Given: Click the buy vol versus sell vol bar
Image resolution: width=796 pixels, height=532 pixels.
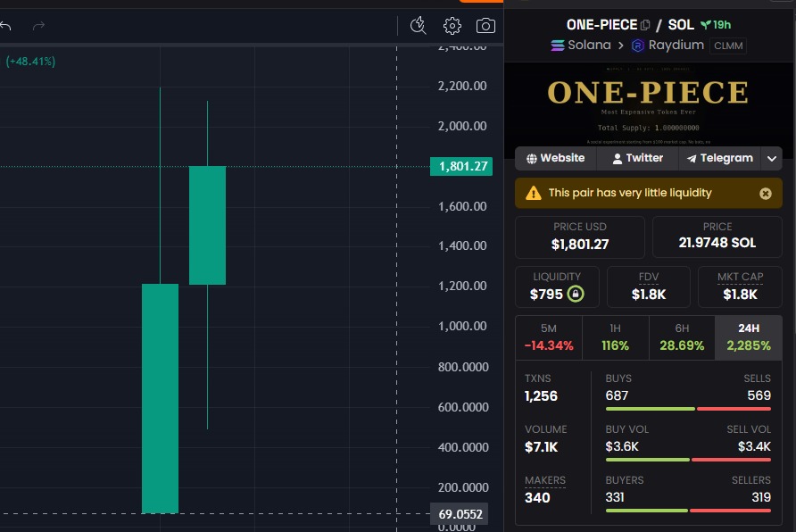Looking at the screenshot, I should point(688,460).
